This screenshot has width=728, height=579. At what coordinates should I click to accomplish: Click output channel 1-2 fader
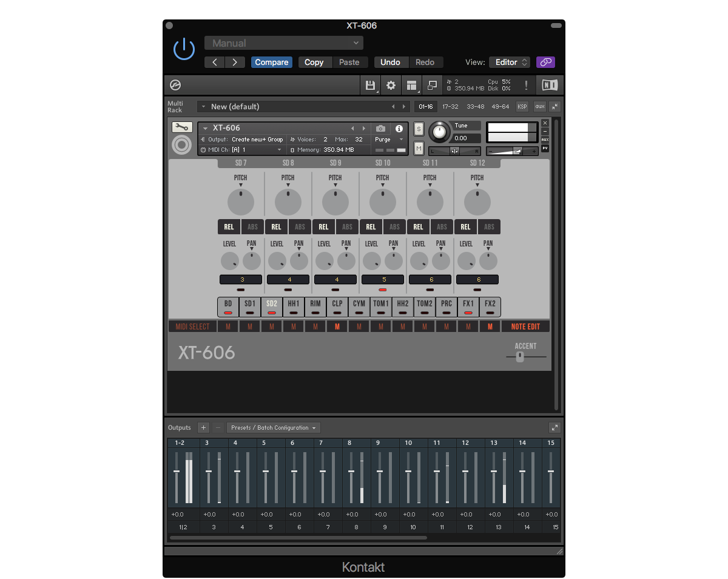(x=177, y=472)
